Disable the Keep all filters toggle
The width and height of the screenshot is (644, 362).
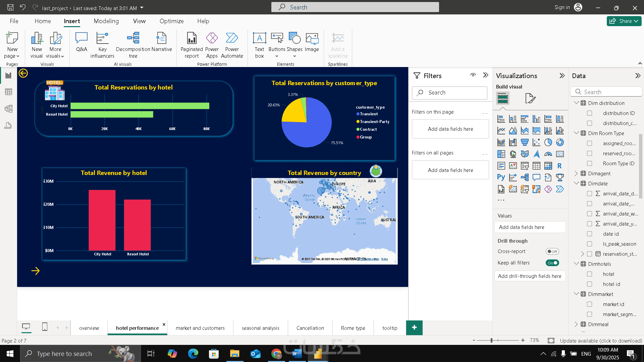coord(552,263)
